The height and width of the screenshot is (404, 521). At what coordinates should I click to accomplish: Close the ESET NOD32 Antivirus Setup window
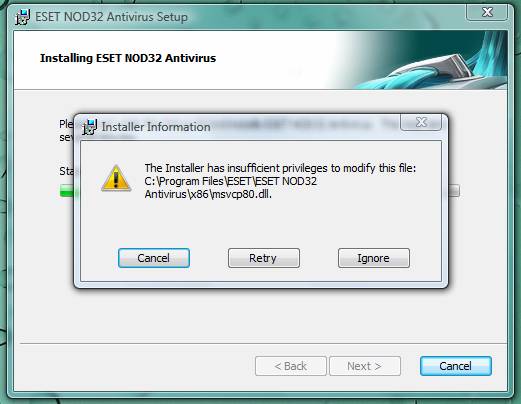tap(487, 13)
